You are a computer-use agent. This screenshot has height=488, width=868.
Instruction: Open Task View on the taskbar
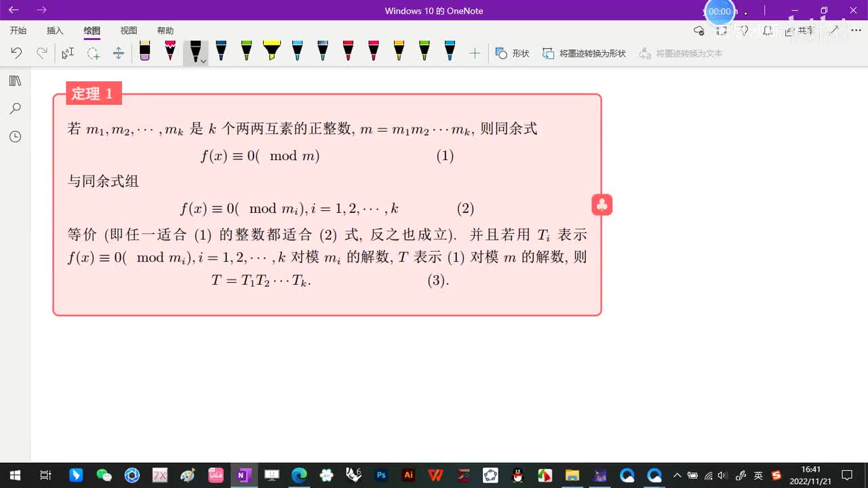tap(45, 475)
